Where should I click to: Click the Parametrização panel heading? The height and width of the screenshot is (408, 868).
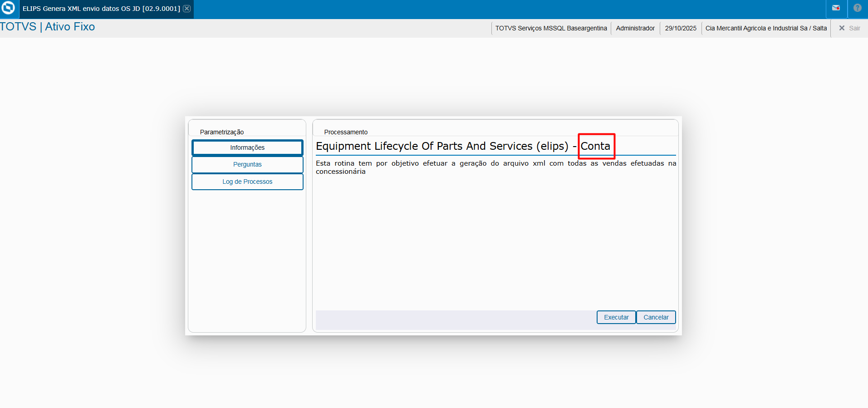tap(222, 132)
